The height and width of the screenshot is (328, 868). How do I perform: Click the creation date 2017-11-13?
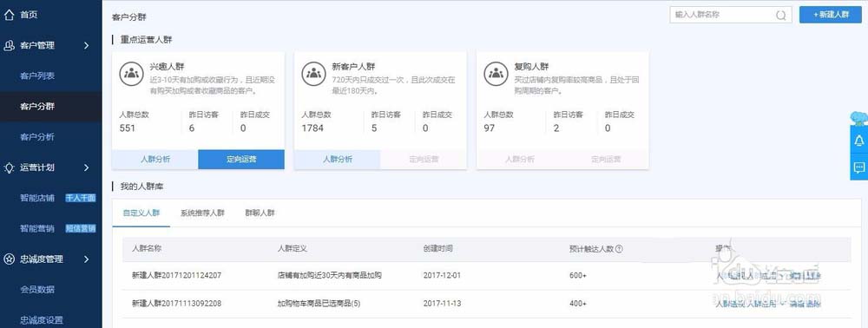click(442, 304)
